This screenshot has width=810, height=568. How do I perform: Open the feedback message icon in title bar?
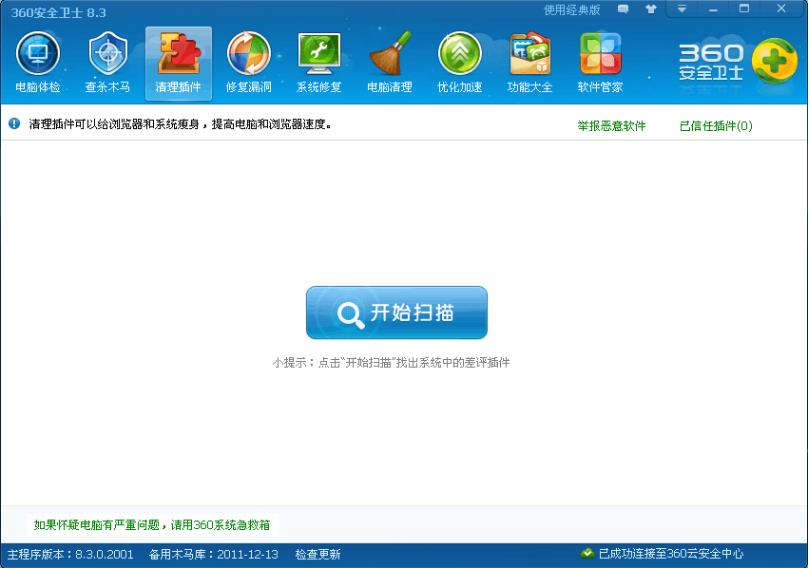click(623, 9)
